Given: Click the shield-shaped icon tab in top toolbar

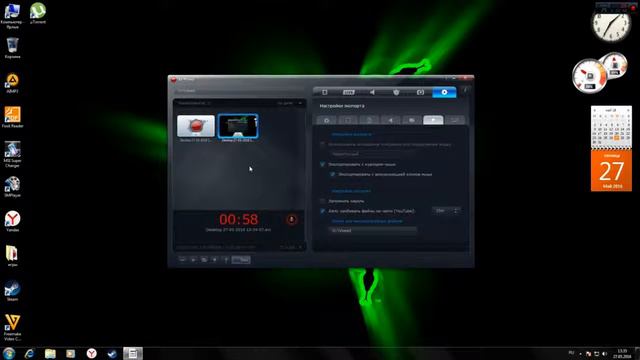Looking at the screenshot, I should [396, 92].
